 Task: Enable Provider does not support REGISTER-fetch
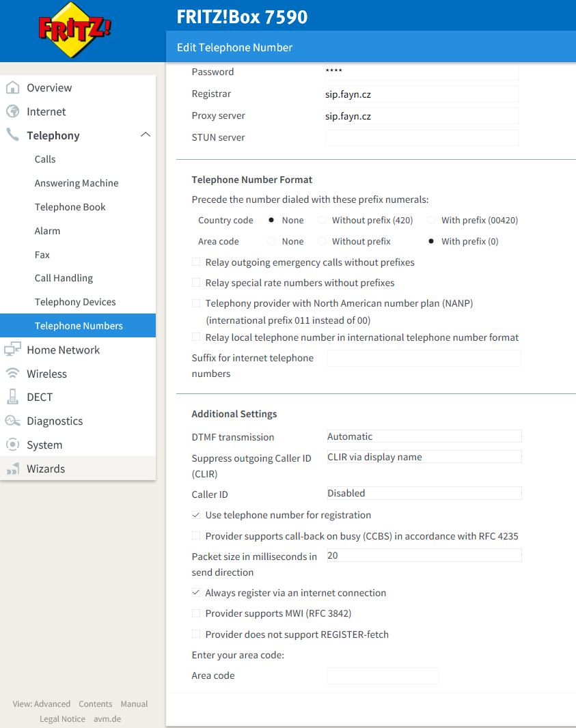click(x=196, y=634)
